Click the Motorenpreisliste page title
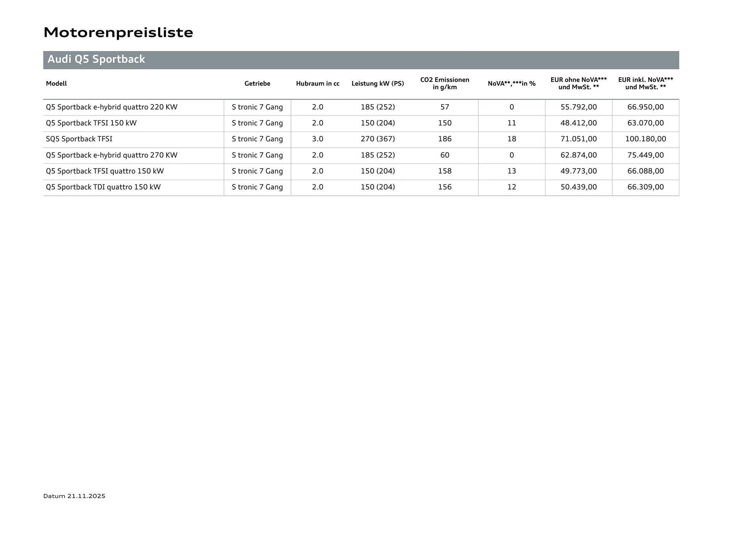The image size is (756, 535). click(118, 32)
